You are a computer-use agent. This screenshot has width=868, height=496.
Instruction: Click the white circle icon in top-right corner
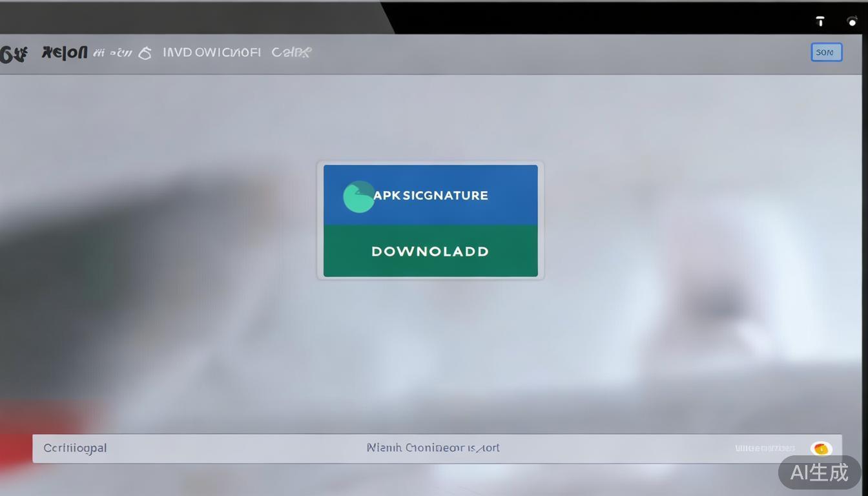[x=852, y=21]
